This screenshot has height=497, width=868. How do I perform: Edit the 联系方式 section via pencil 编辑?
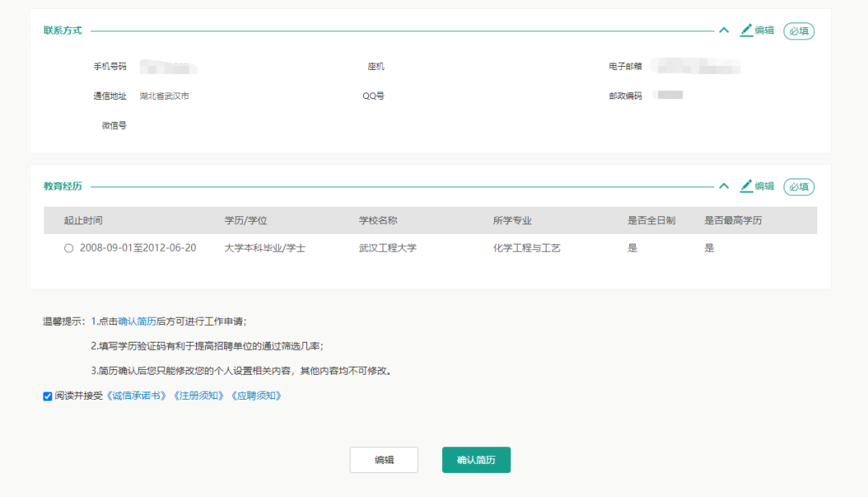click(757, 31)
